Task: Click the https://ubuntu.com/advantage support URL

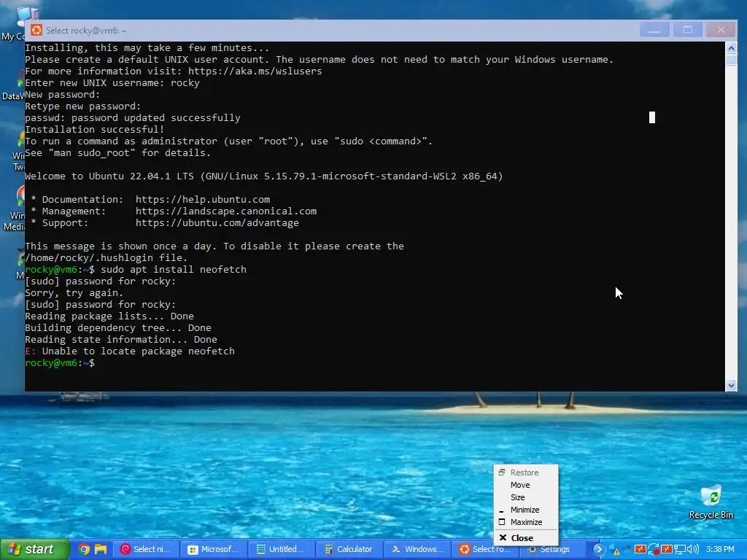Action: pos(217,222)
